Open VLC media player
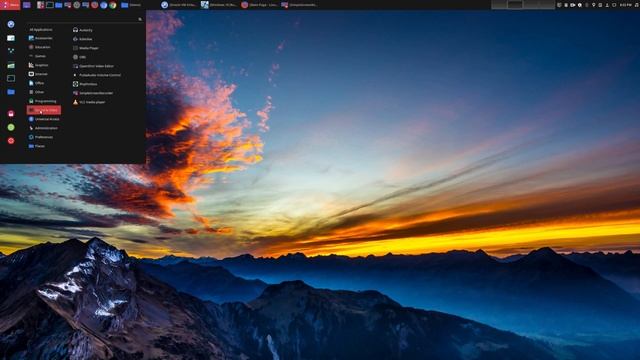The image size is (640, 360). tap(89, 102)
